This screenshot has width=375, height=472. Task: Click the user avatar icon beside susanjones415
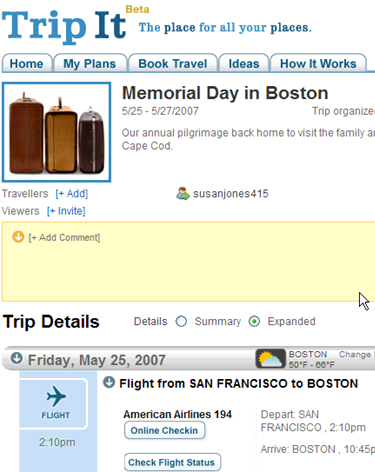point(183,194)
